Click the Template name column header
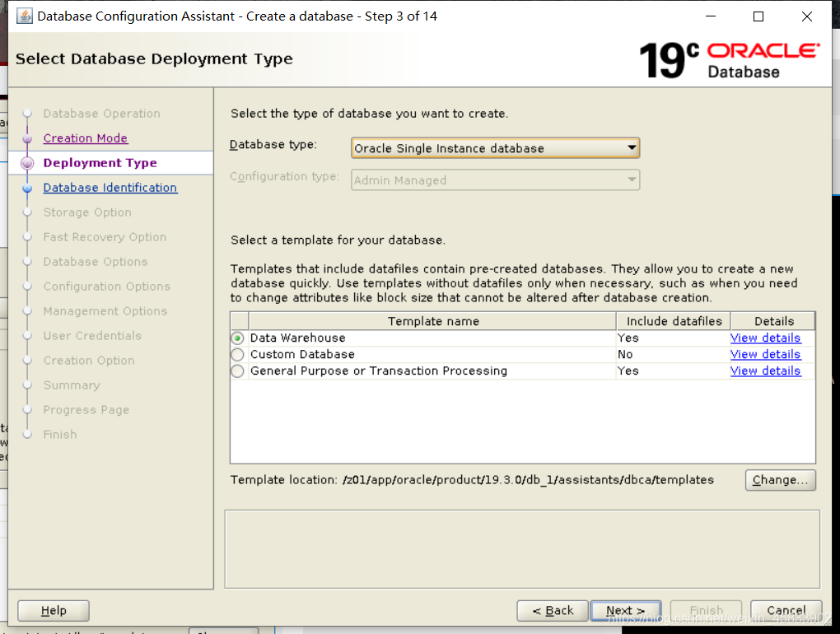 coord(432,321)
